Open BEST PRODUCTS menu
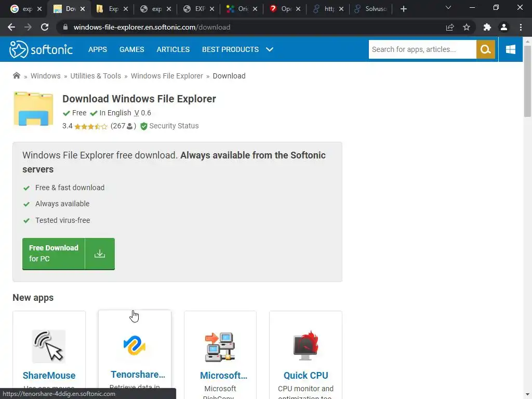This screenshot has height=399, width=532. [230, 49]
